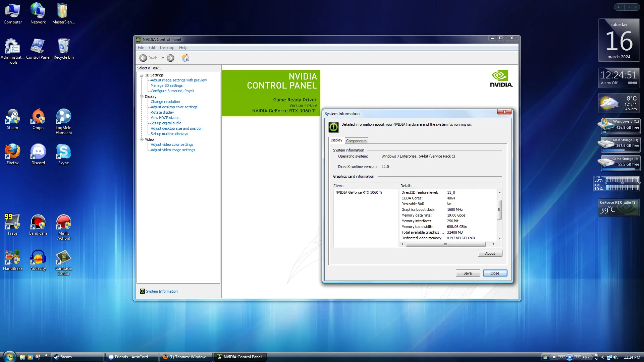Select Set up multiple displays
Image resolution: width=644 pixels, height=362 pixels.
[169, 134]
